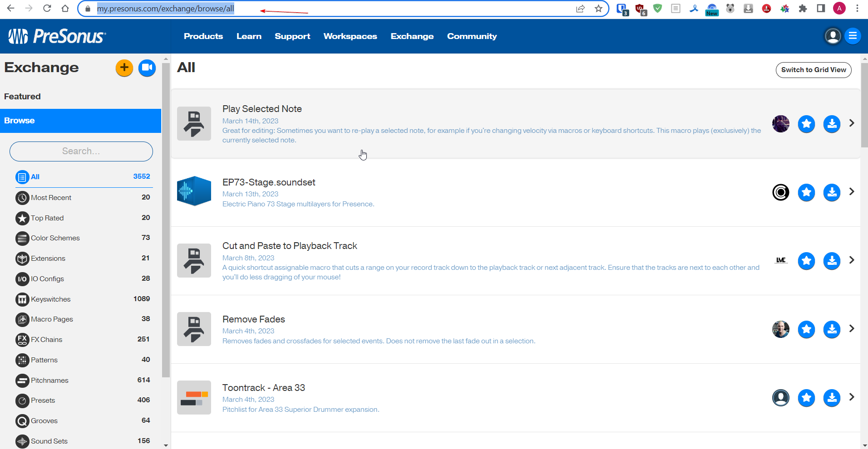Expand the Toontrack - Area 33 chevron
The image size is (868, 449).
852,397
